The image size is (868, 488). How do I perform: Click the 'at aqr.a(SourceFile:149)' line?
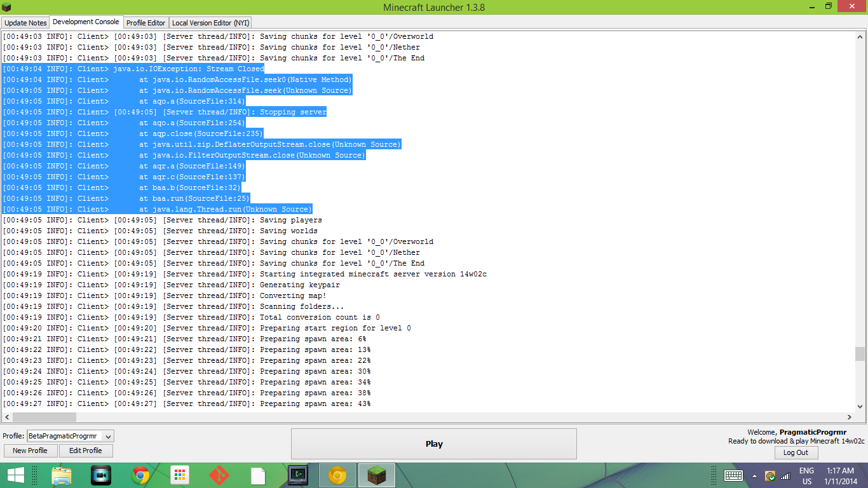point(124,166)
